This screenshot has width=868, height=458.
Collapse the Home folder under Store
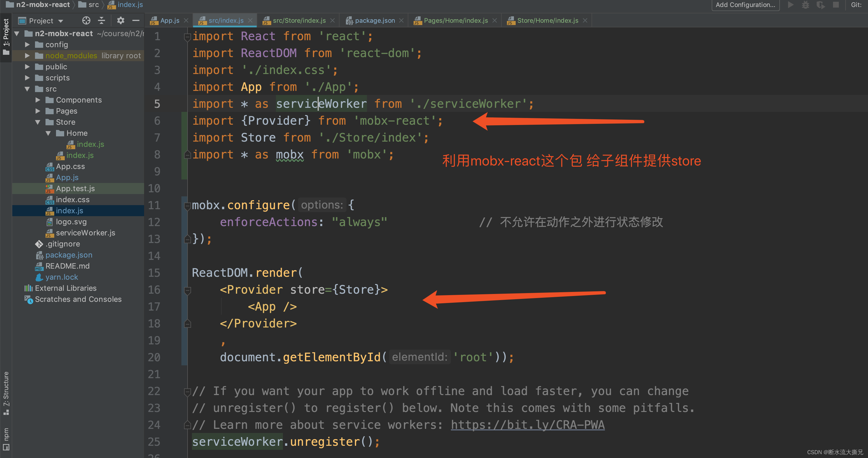coord(48,133)
